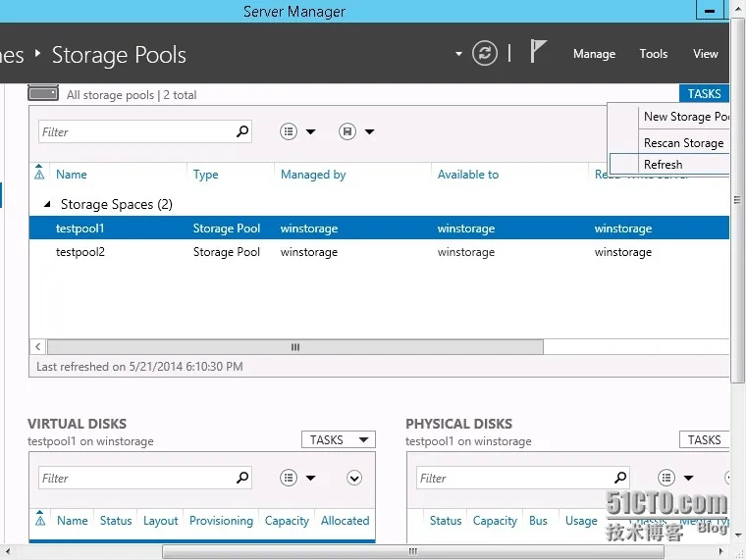Open the Manage menu
The width and height of the screenshot is (746, 560).
coord(594,54)
